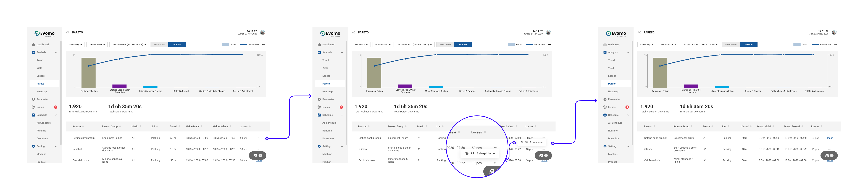
Task: Open Losses page in second mockup sidebar
Action: [326, 76]
